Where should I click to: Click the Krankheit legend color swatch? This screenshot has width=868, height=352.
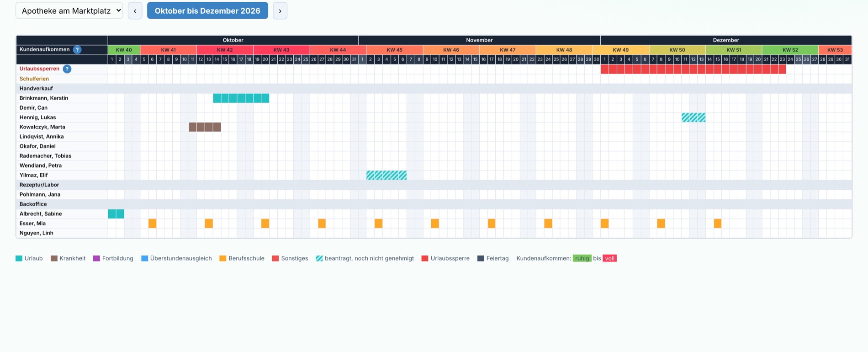click(x=54, y=258)
